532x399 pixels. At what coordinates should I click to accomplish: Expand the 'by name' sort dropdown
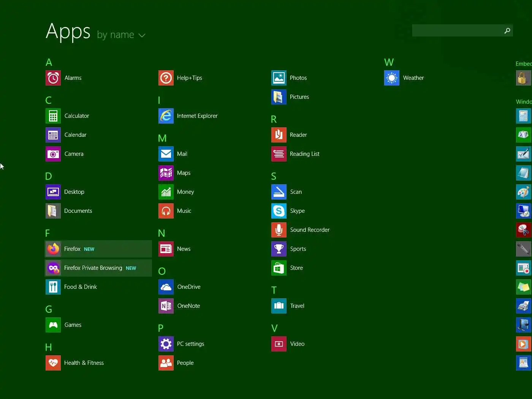pos(121,35)
